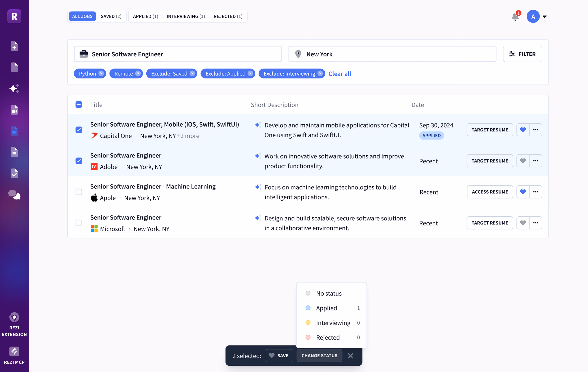Choose Interviewing status option
588x372 pixels.
tap(331, 322)
